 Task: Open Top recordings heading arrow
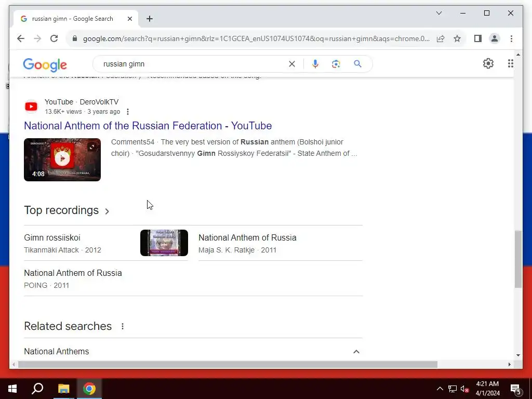pyautogui.click(x=107, y=211)
